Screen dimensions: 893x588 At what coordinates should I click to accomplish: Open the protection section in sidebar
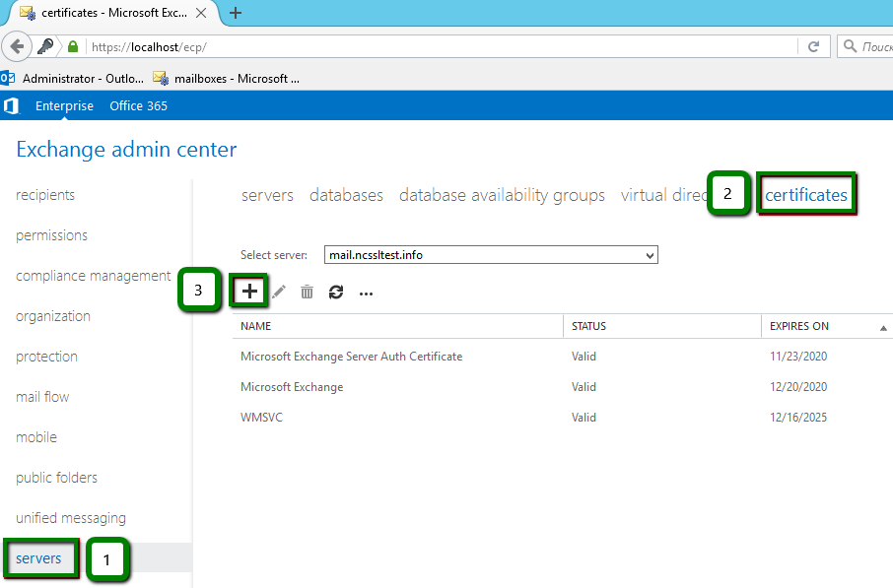point(46,357)
